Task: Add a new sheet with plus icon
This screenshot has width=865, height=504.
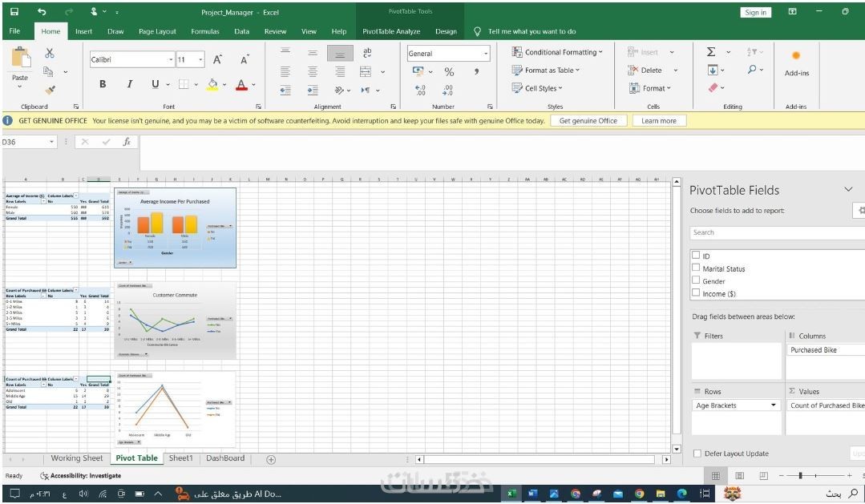Action: pos(271,459)
